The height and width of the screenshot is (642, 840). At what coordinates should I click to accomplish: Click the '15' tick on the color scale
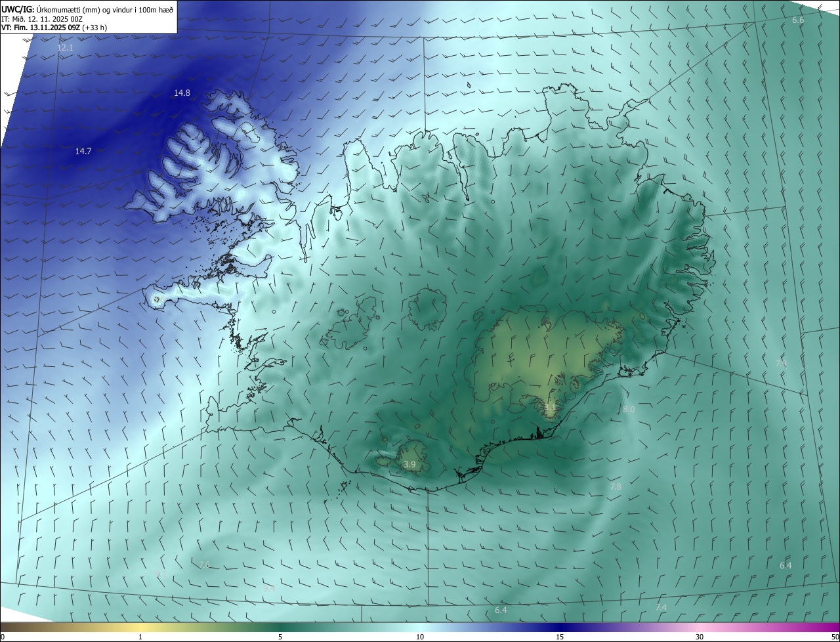pyautogui.click(x=560, y=637)
